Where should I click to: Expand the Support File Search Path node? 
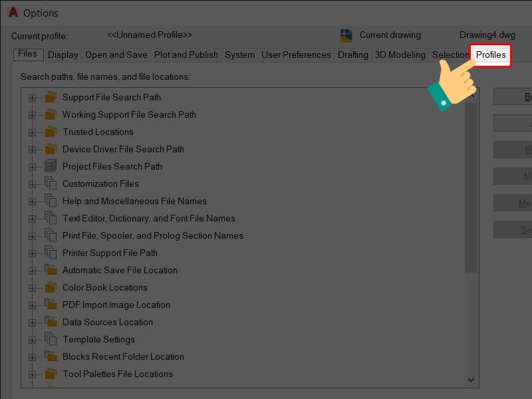[x=33, y=97]
